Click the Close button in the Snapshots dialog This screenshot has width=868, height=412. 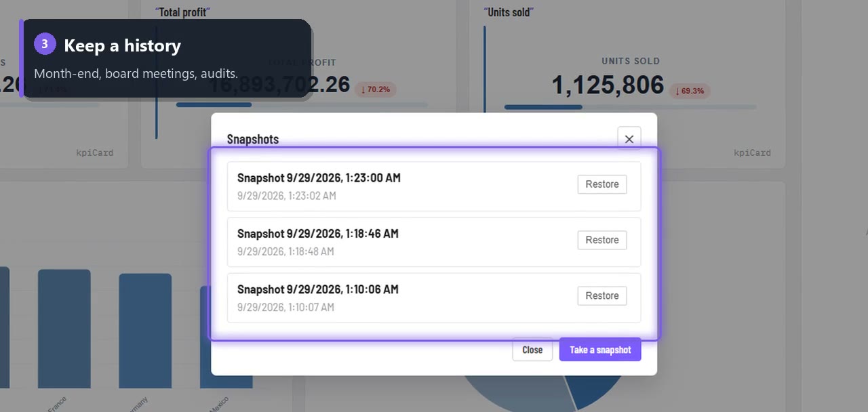532,350
